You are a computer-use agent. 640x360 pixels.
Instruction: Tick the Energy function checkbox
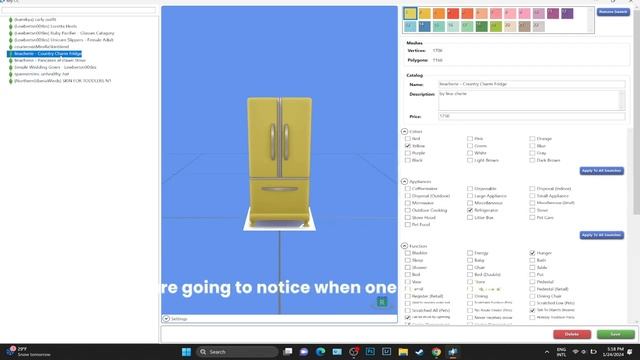pyautogui.click(x=470, y=253)
